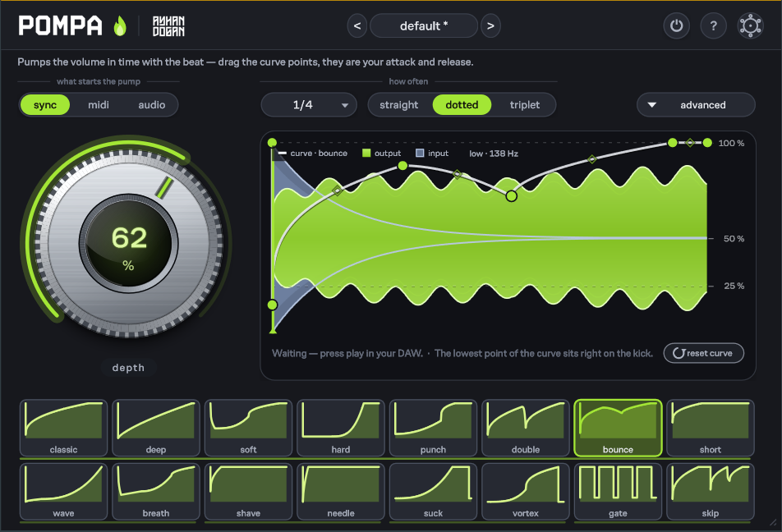Switch rhythm to dotted
The image size is (782, 532).
[462, 105]
